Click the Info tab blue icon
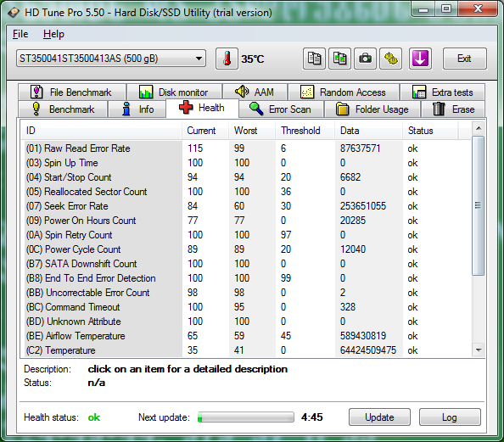 point(126,109)
